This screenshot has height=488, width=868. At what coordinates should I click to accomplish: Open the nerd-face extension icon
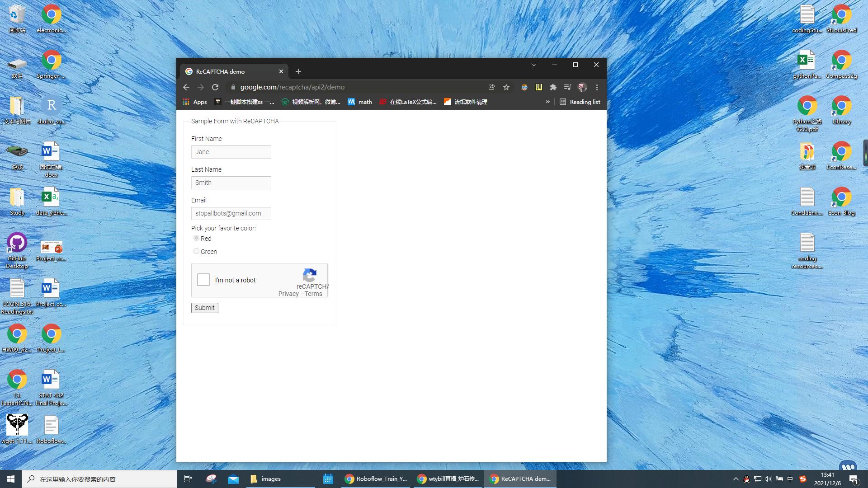[524, 87]
